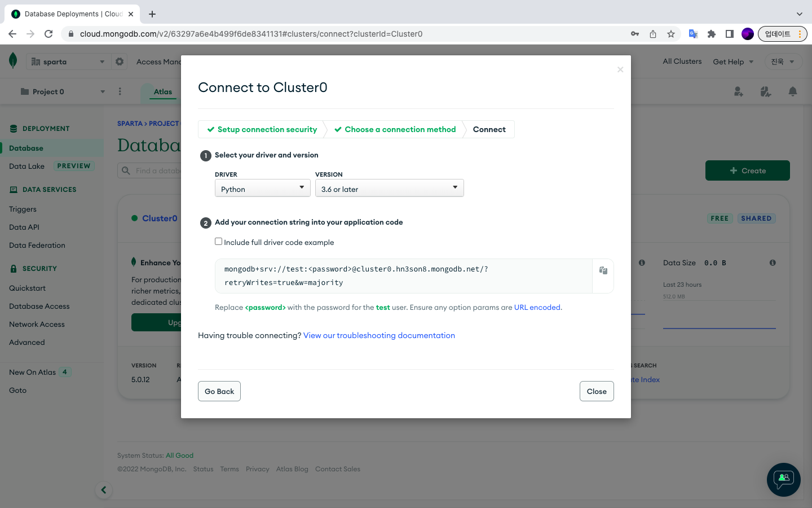Open the project activity feed icon

766,91
